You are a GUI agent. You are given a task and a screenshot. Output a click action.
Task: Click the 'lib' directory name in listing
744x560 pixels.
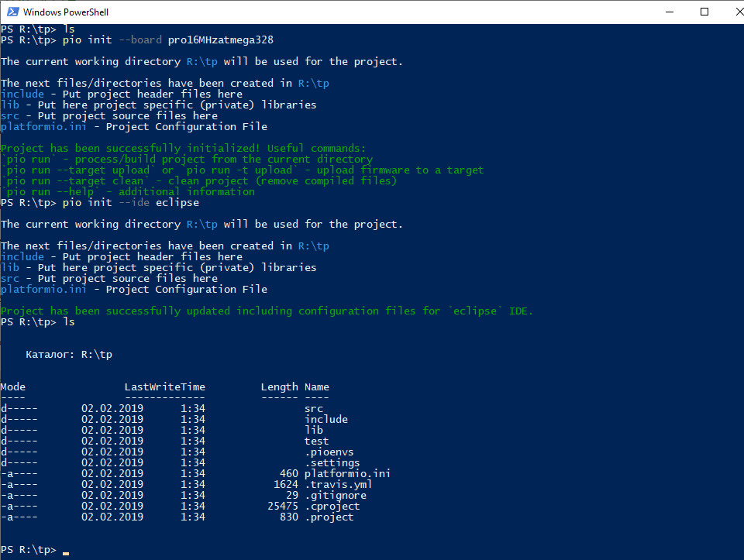[x=314, y=430]
